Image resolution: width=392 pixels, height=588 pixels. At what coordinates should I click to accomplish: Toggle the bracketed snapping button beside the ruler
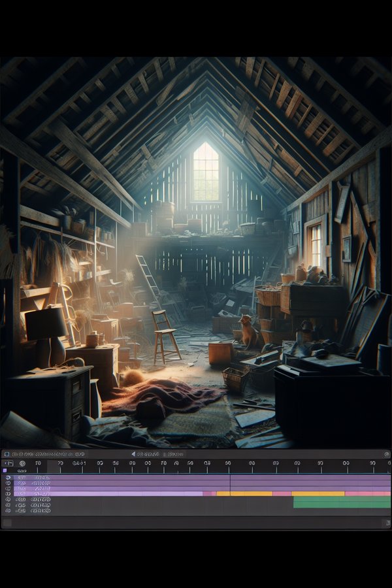click(8, 463)
